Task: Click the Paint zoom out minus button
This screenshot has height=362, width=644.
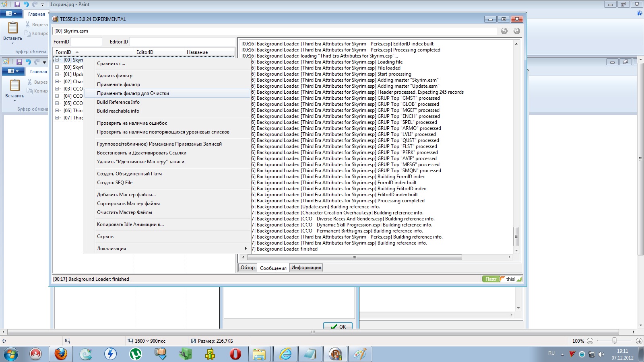Action: pos(590,341)
